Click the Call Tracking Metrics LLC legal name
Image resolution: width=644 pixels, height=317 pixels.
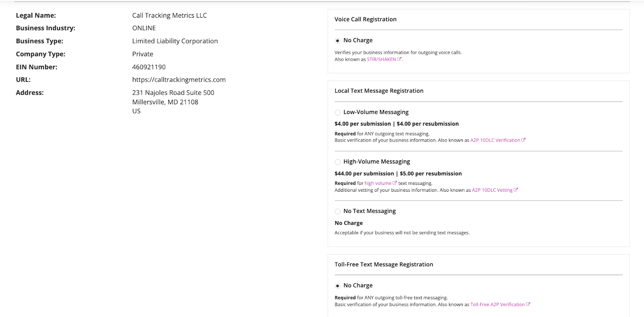169,15
